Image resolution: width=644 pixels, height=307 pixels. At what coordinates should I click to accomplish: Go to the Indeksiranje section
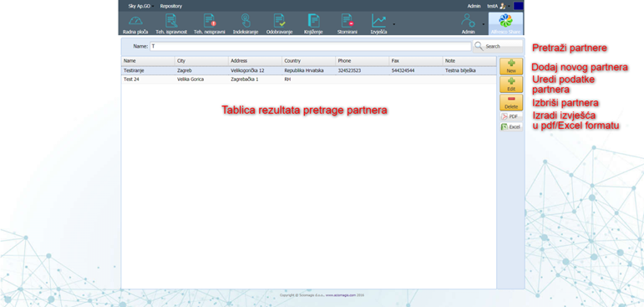246,23
